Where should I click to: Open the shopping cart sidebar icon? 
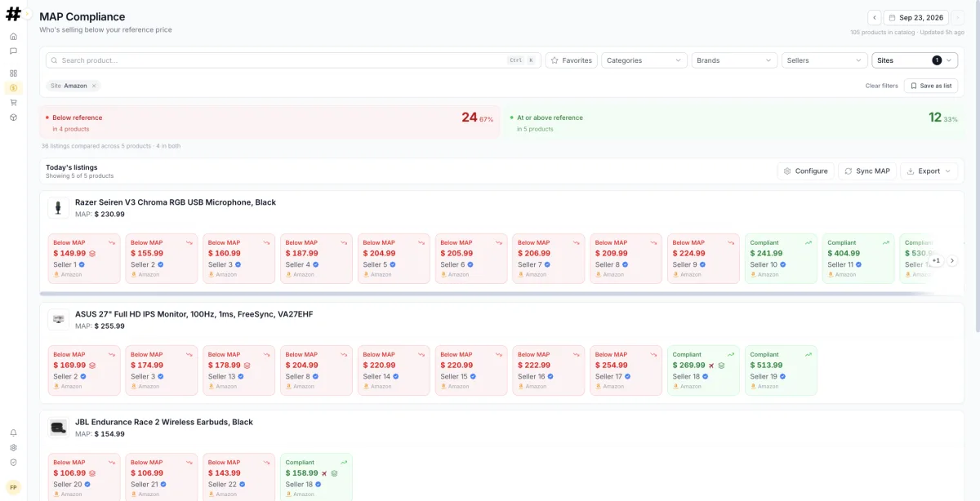[x=13, y=103]
